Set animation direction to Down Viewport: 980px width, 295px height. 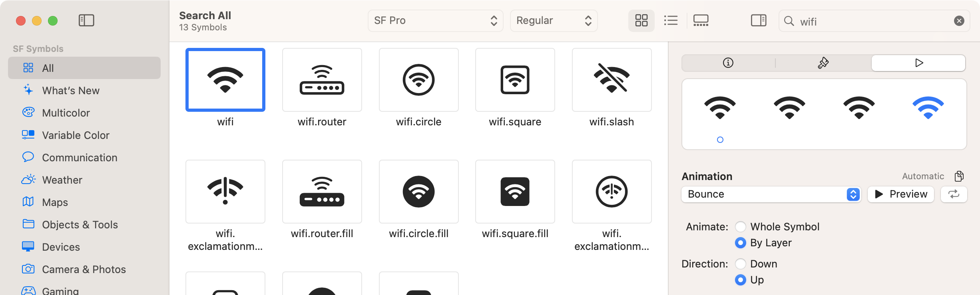tap(741, 264)
